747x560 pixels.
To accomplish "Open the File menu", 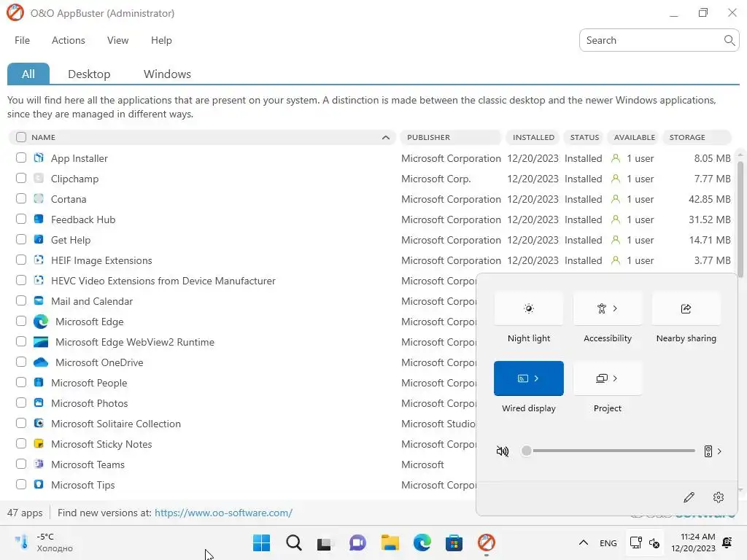I will click(x=22, y=41).
